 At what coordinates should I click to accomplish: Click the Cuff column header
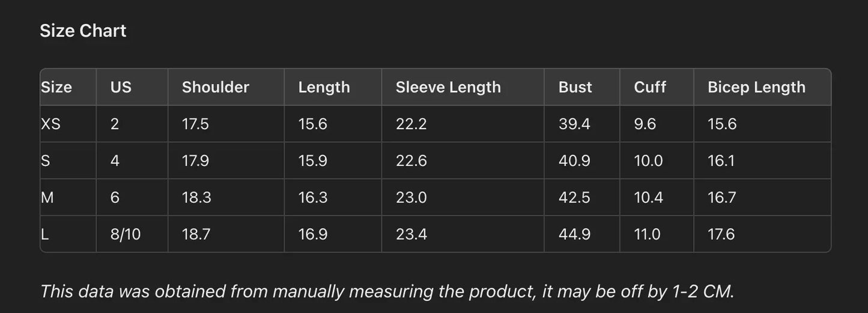click(x=650, y=87)
